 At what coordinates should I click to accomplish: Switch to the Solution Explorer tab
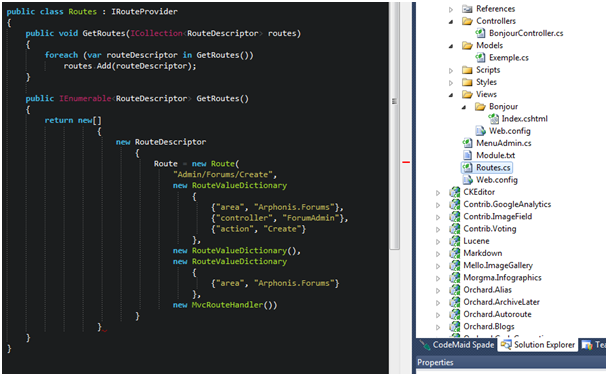[x=538, y=345]
